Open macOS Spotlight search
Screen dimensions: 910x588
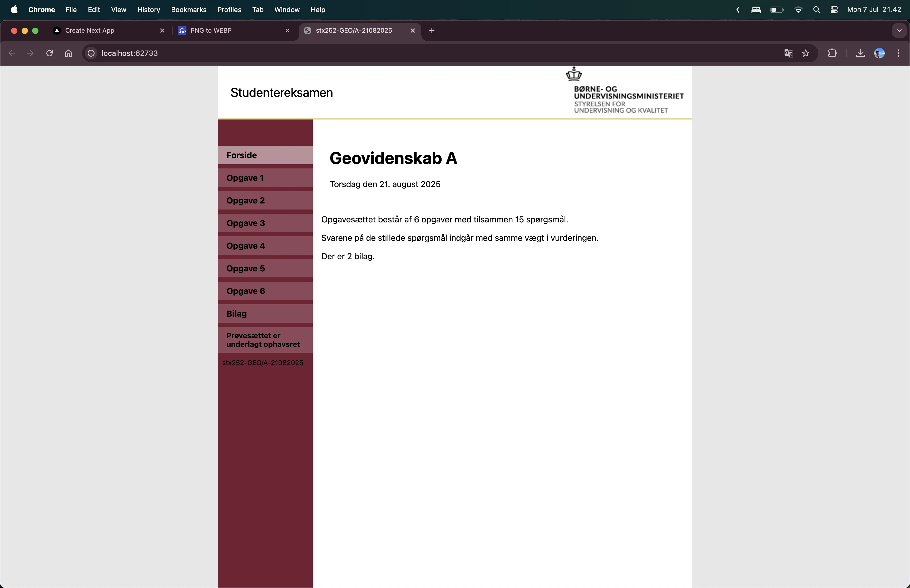point(817,9)
